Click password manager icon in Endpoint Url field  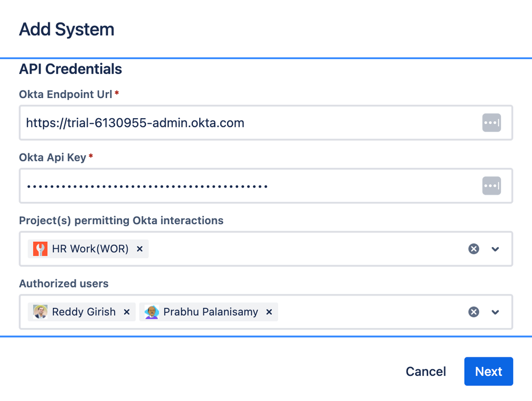click(491, 123)
